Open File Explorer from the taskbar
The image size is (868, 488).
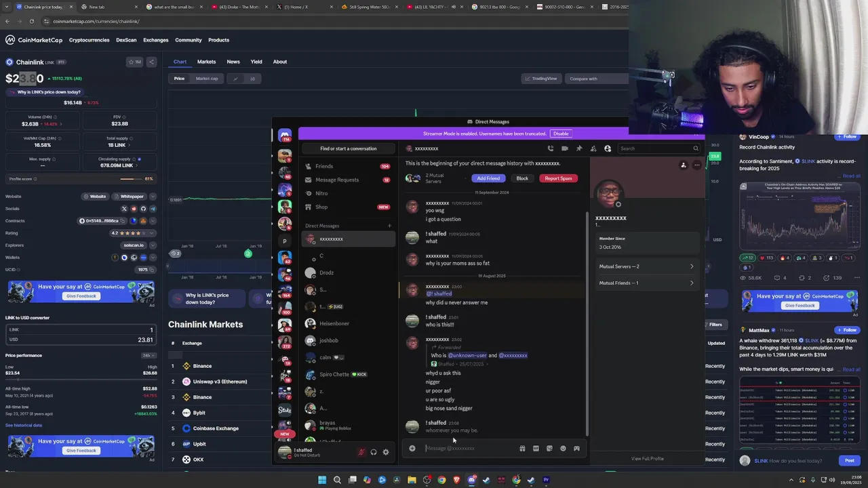(412, 480)
